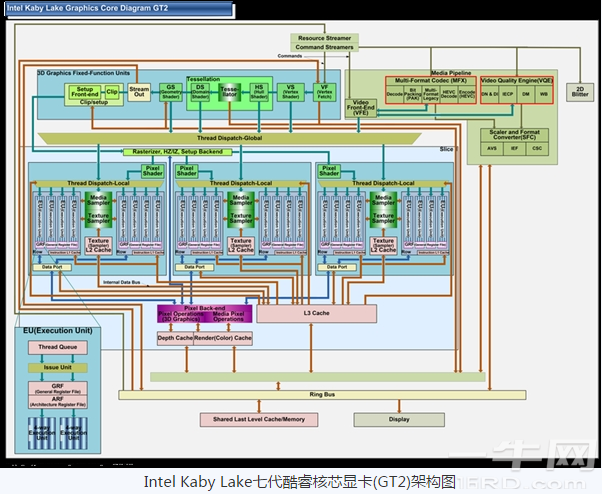
Task: Click the Intel Kaby Lake diagram title
Action: point(88,8)
